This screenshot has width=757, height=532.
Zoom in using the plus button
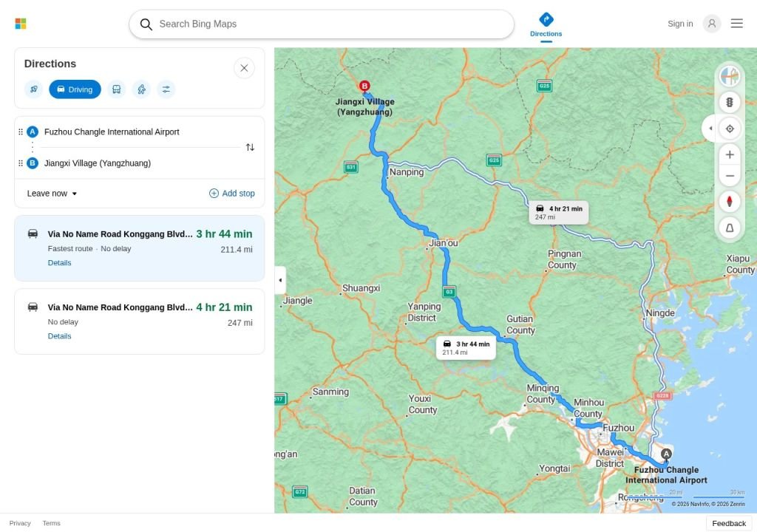click(x=730, y=154)
